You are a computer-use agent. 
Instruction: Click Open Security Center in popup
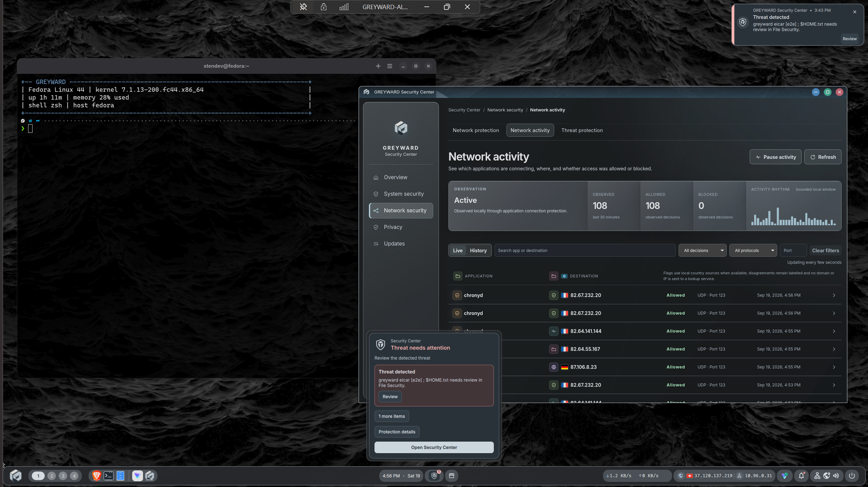click(434, 447)
